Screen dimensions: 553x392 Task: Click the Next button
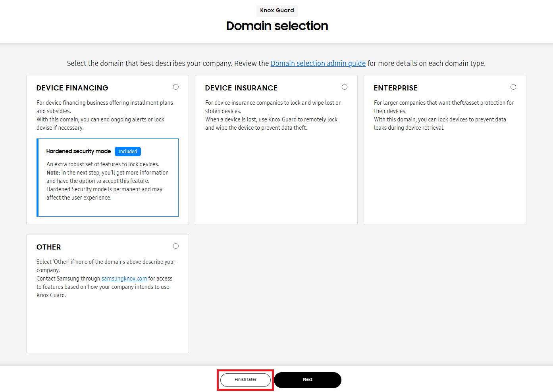coord(307,380)
